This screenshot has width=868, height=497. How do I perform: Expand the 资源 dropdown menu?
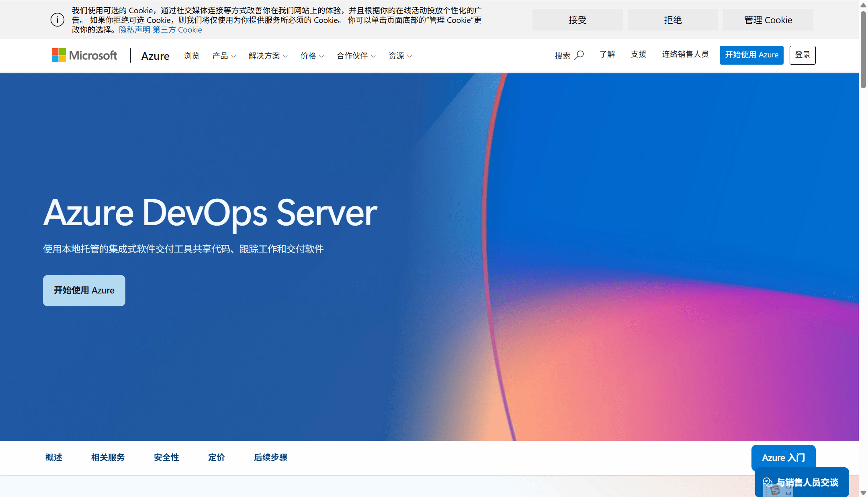(400, 56)
